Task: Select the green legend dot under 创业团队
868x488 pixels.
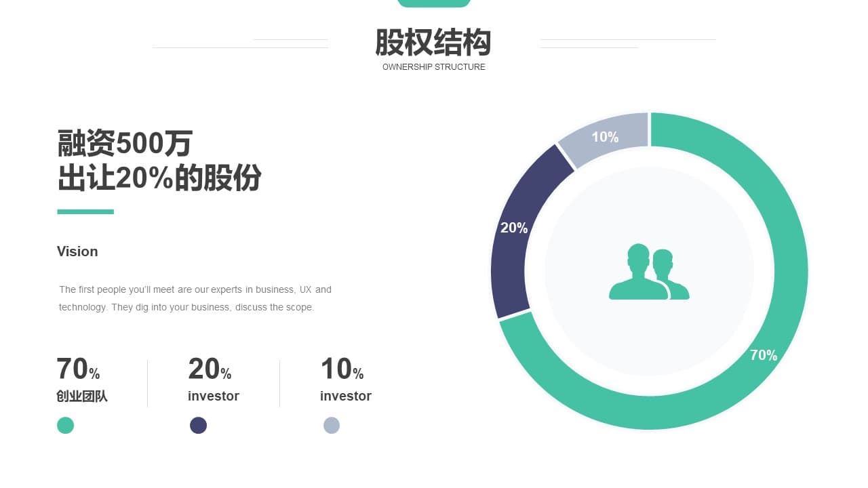Action: click(x=65, y=426)
